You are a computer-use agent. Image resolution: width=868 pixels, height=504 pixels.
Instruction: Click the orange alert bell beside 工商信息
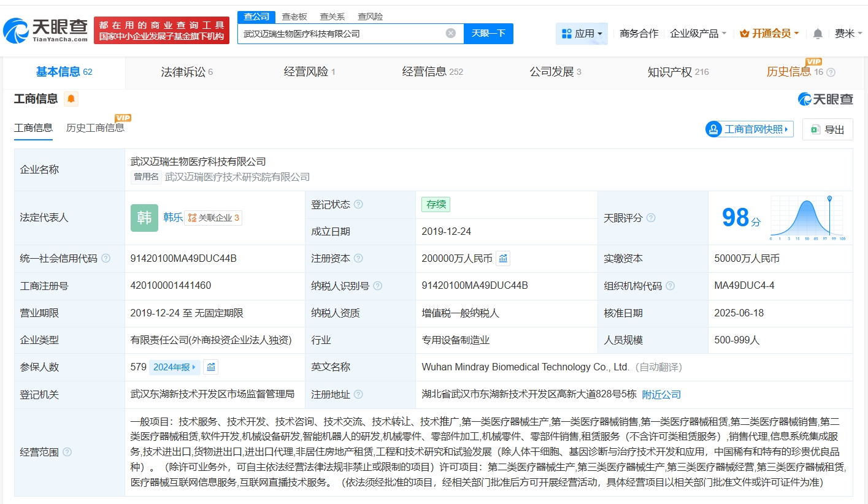click(71, 99)
